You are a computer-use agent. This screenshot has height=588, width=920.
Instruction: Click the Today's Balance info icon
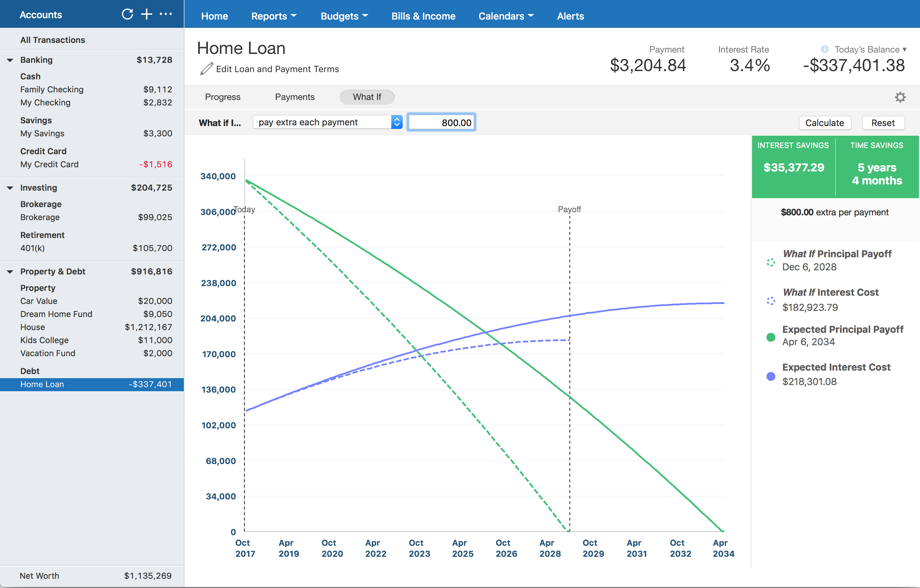[824, 49]
